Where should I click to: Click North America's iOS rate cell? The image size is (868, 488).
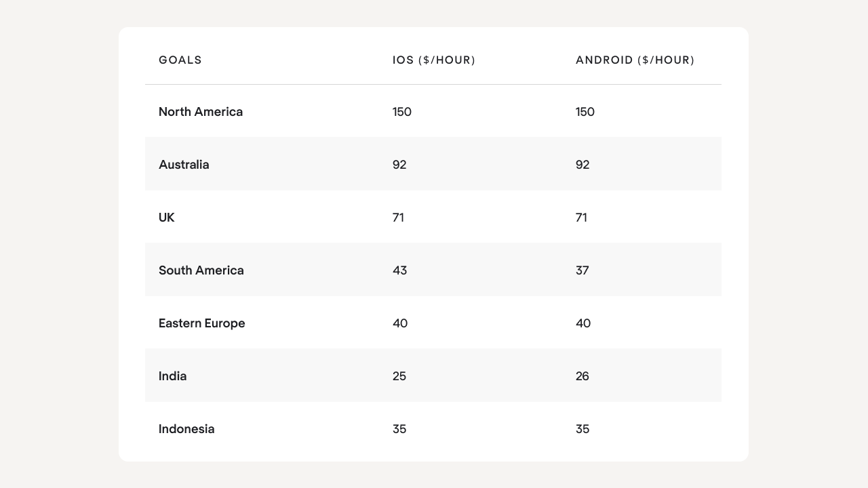402,112
